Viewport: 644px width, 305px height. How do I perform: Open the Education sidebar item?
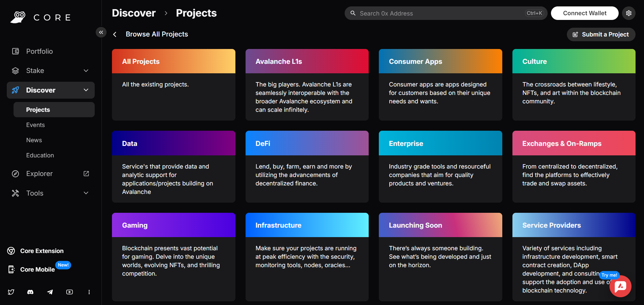pyautogui.click(x=40, y=155)
